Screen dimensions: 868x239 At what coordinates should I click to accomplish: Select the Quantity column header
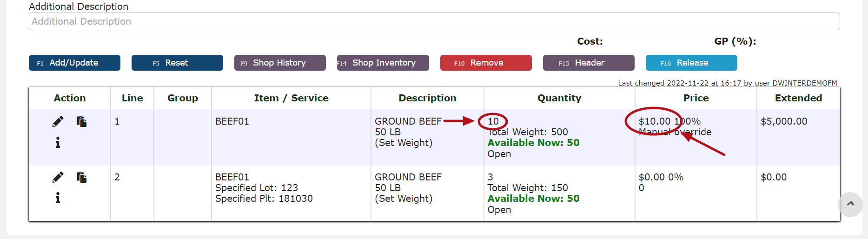[x=559, y=98]
